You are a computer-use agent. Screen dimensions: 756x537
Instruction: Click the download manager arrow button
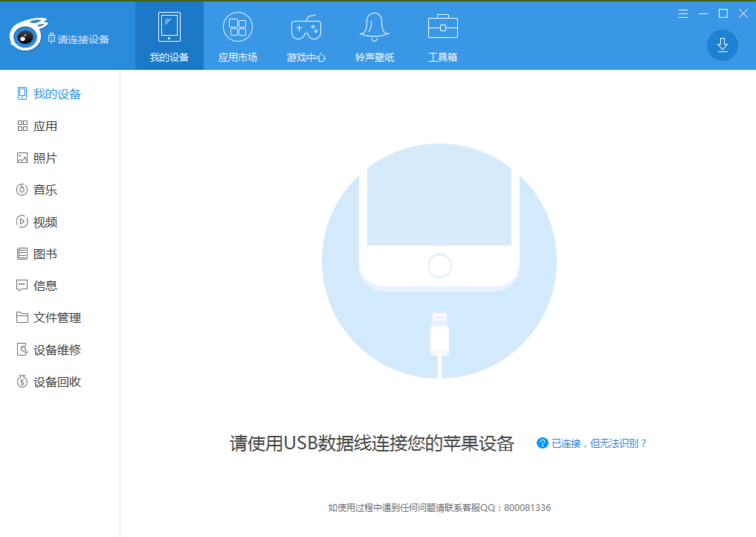[x=723, y=45]
